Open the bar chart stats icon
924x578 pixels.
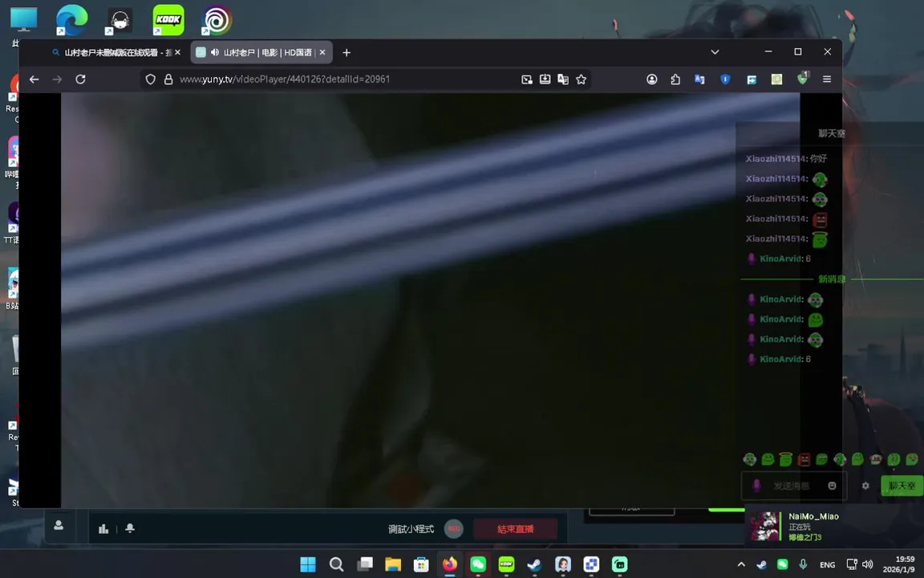(103, 528)
